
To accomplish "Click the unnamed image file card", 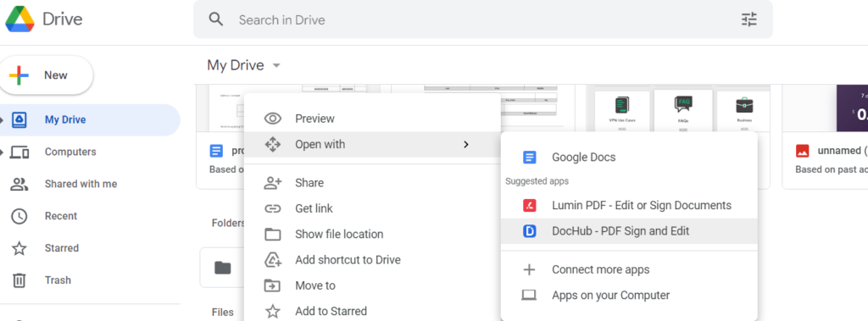I will coord(825,136).
